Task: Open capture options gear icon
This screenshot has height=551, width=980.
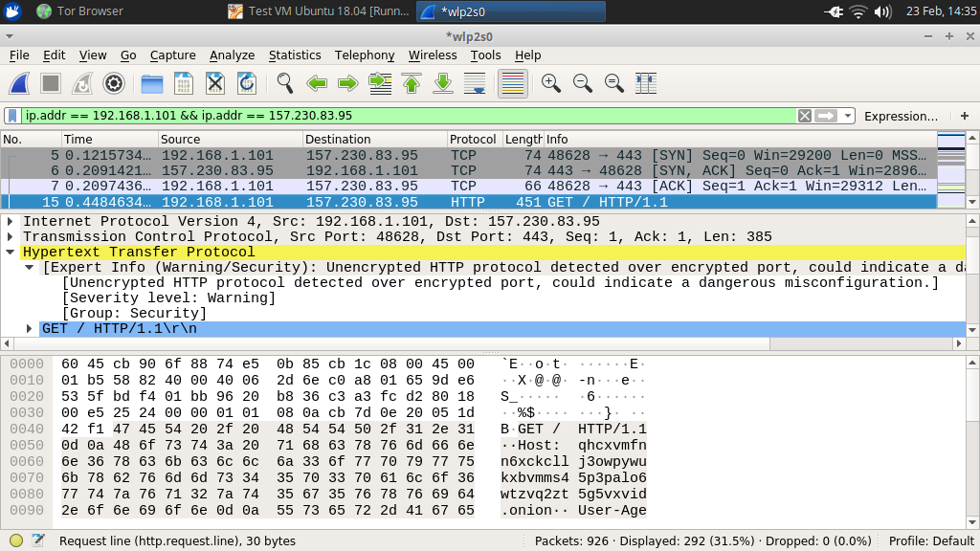Action: coord(114,83)
